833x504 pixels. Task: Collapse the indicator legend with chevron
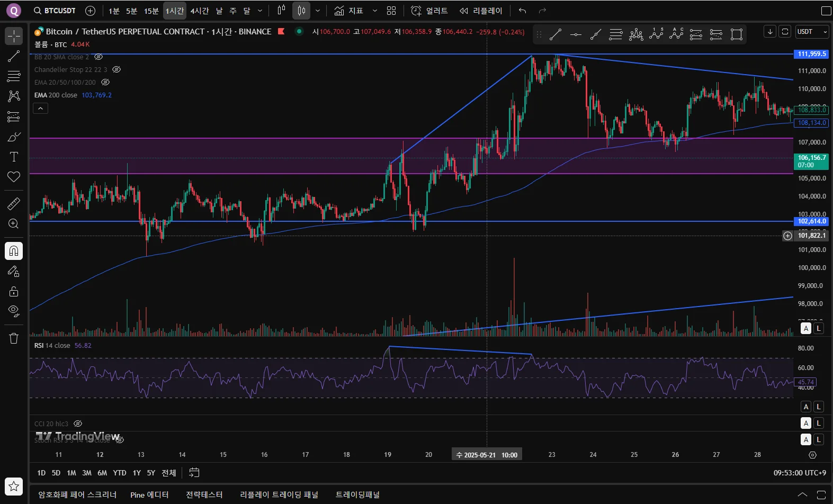[41, 109]
